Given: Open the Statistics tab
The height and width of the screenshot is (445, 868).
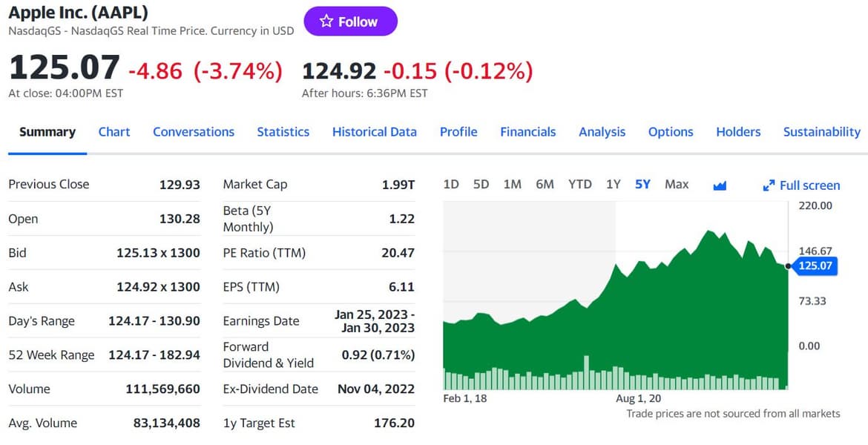Looking at the screenshot, I should (x=283, y=132).
